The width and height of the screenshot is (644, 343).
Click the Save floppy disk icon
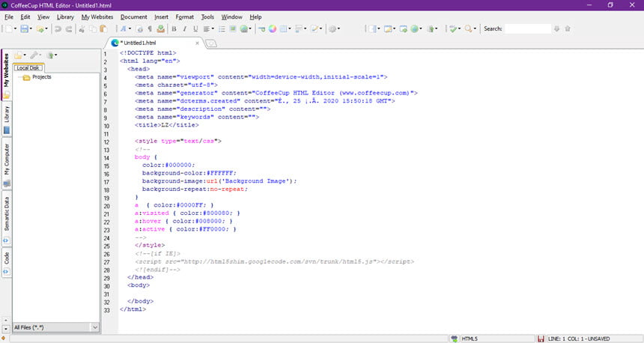(x=24, y=28)
